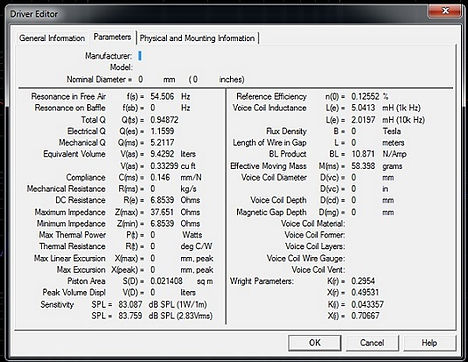Screen dimensions: 468x362
Task: Click Voice Coil Diameter value in mm
Action: coord(354,177)
